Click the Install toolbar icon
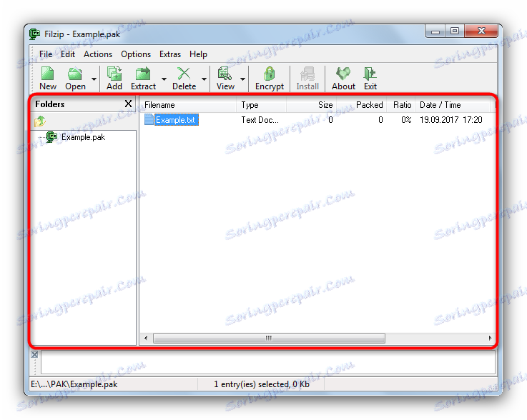The width and height of the screenshot is (527, 420). [307, 74]
